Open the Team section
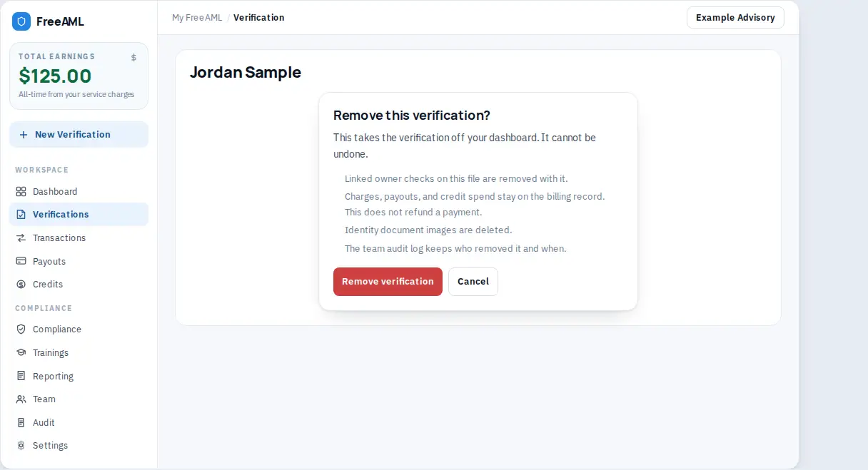The width and height of the screenshot is (868, 470). (79, 399)
